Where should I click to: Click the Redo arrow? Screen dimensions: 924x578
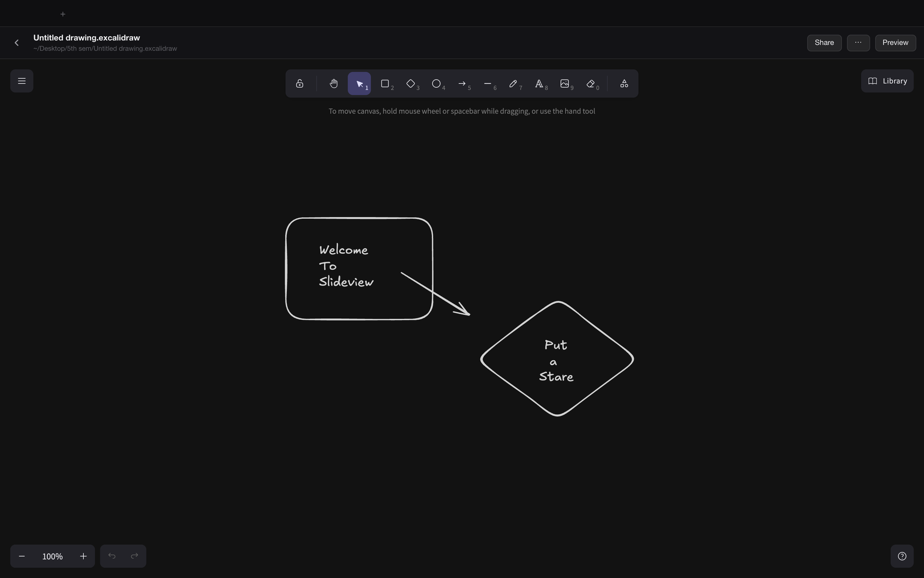[134, 556]
